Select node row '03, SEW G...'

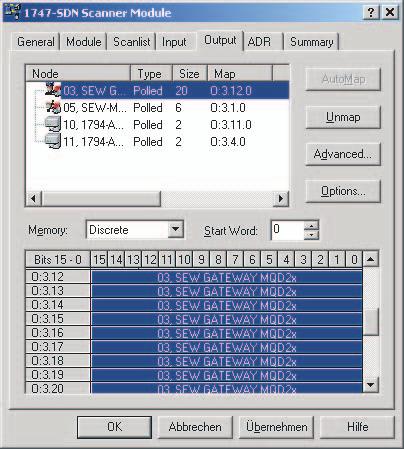pos(157,90)
